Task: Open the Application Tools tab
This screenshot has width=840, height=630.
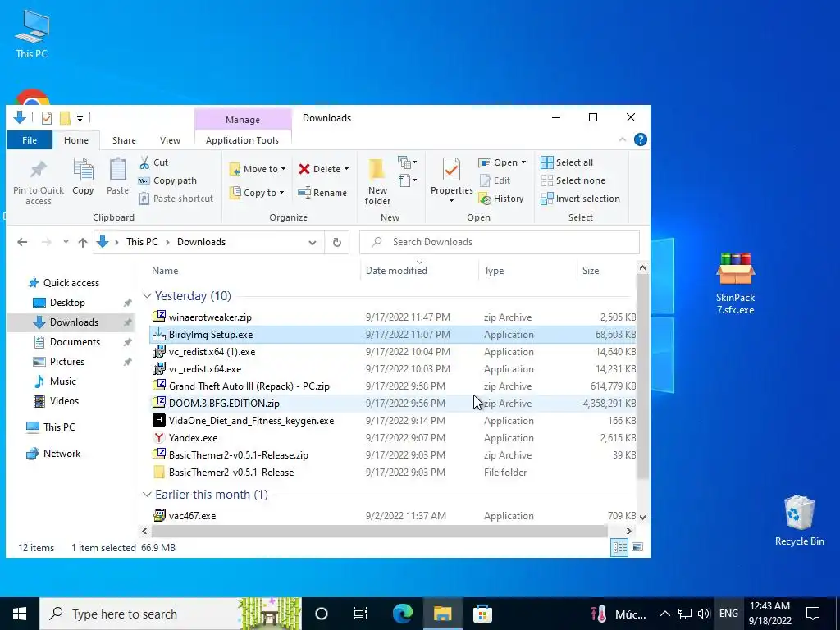Action: 242,140
